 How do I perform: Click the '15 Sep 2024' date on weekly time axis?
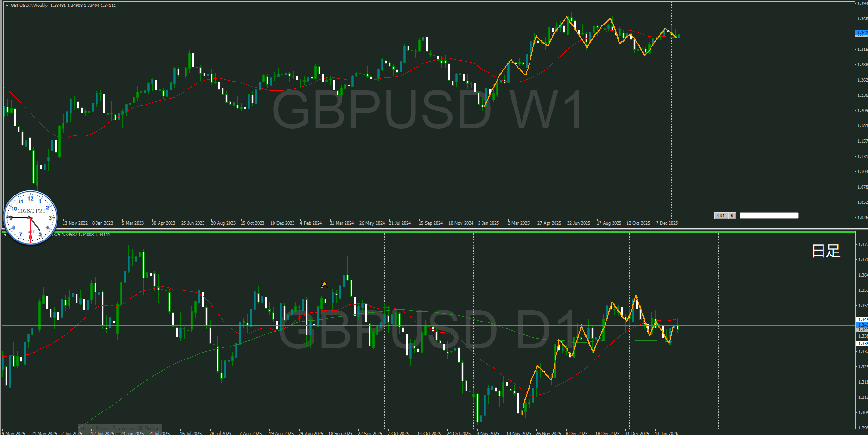click(430, 223)
